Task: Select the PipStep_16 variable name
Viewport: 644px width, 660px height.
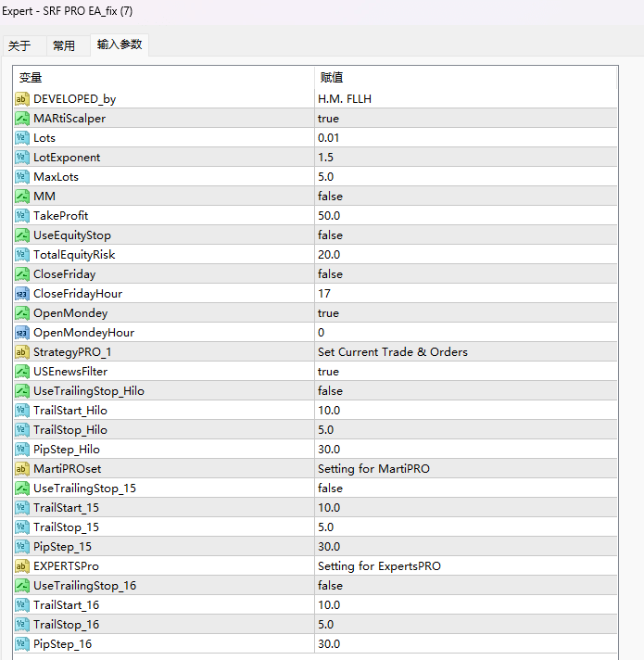Action: coord(62,644)
